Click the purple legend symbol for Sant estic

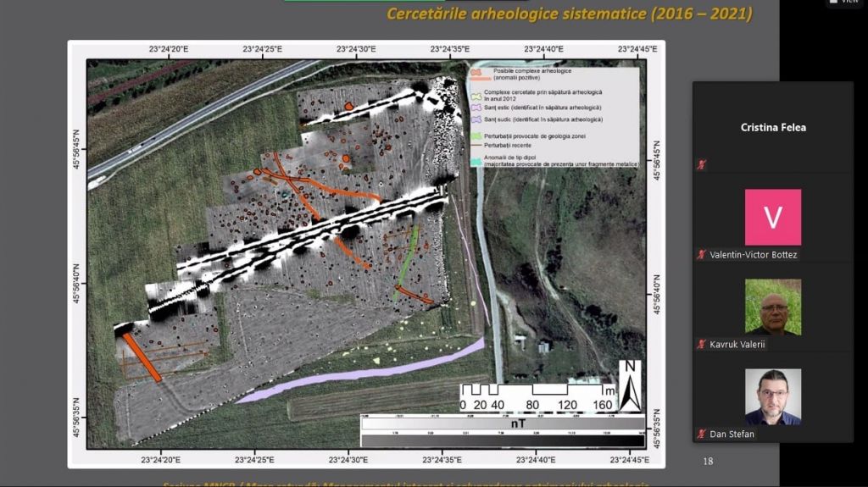tap(476, 108)
